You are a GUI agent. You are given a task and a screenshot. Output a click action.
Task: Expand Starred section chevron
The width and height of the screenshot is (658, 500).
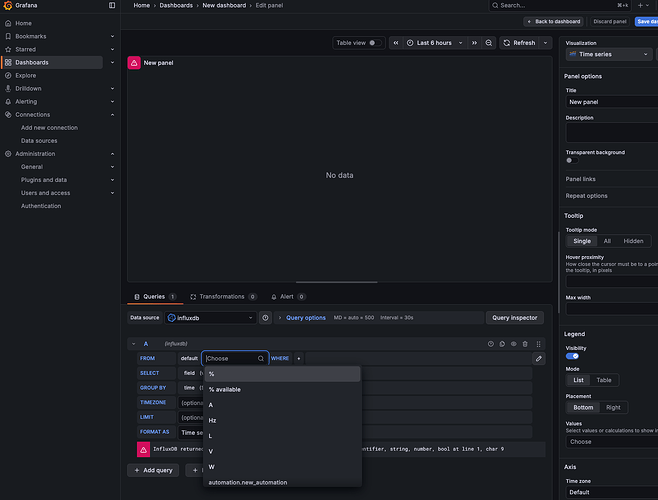pos(112,50)
